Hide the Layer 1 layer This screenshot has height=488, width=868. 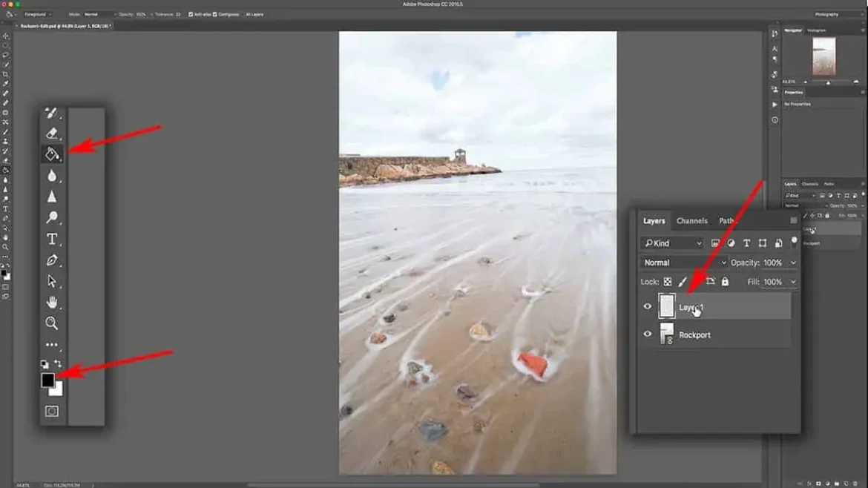coord(647,307)
